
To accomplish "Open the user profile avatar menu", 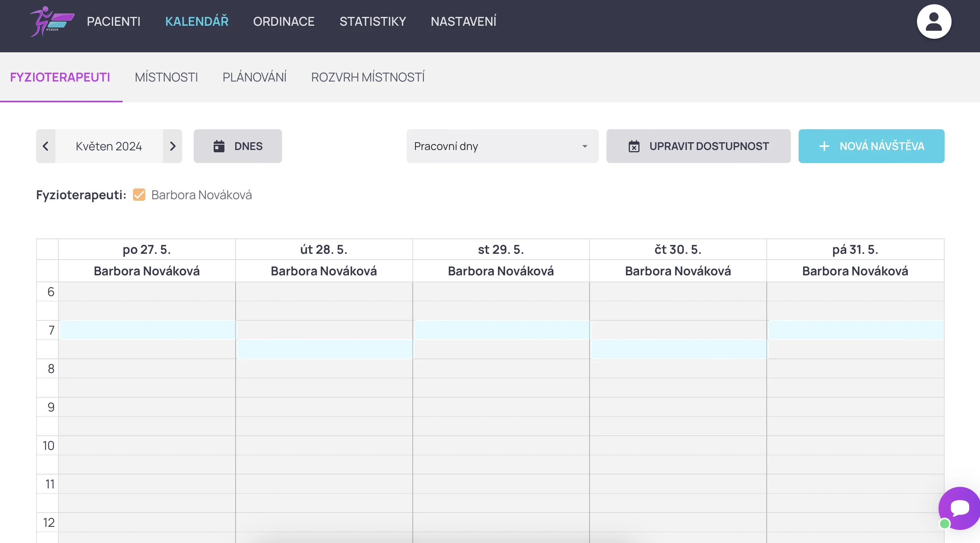I will [x=934, y=22].
